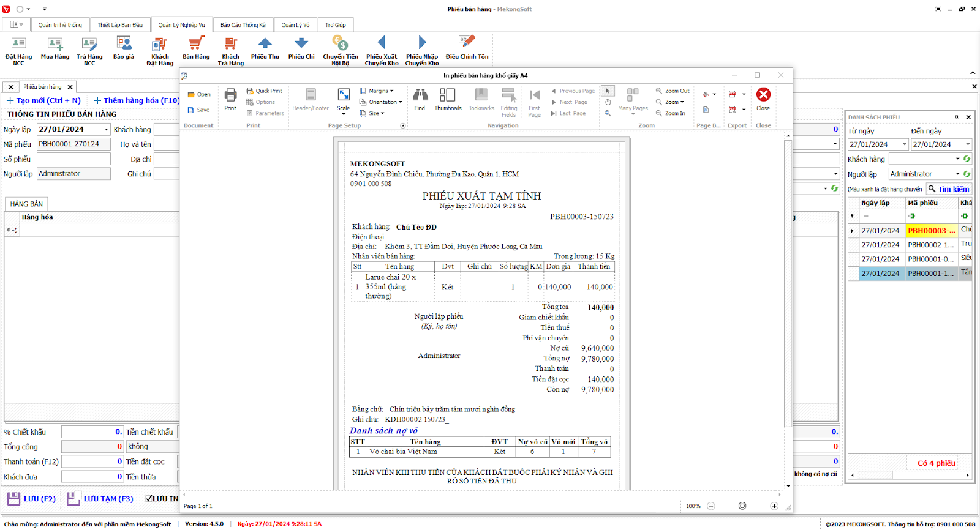Click the Tìm kiếm search button
The height and width of the screenshot is (530, 980).
click(x=948, y=189)
